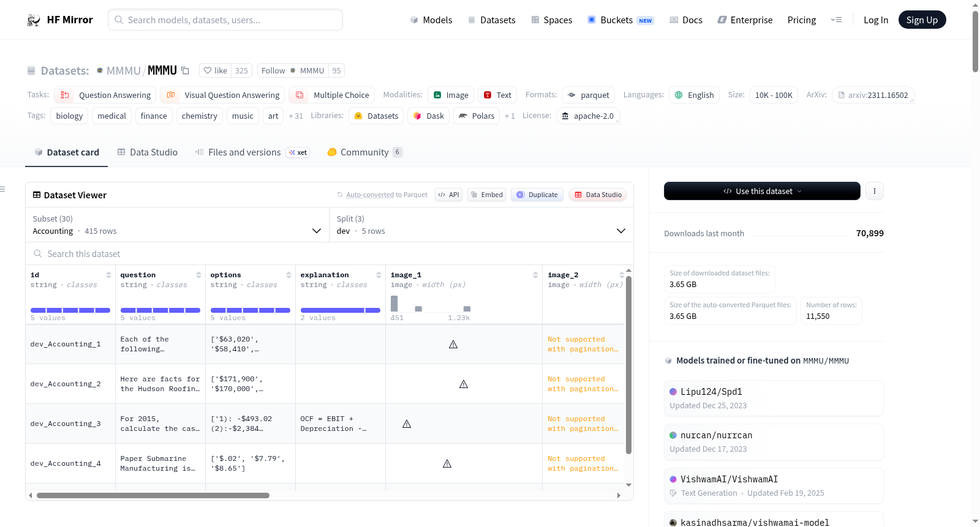Select the parquet format tag
Image resolution: width=980 pixels, height=527 pixels.
[588, 95]
